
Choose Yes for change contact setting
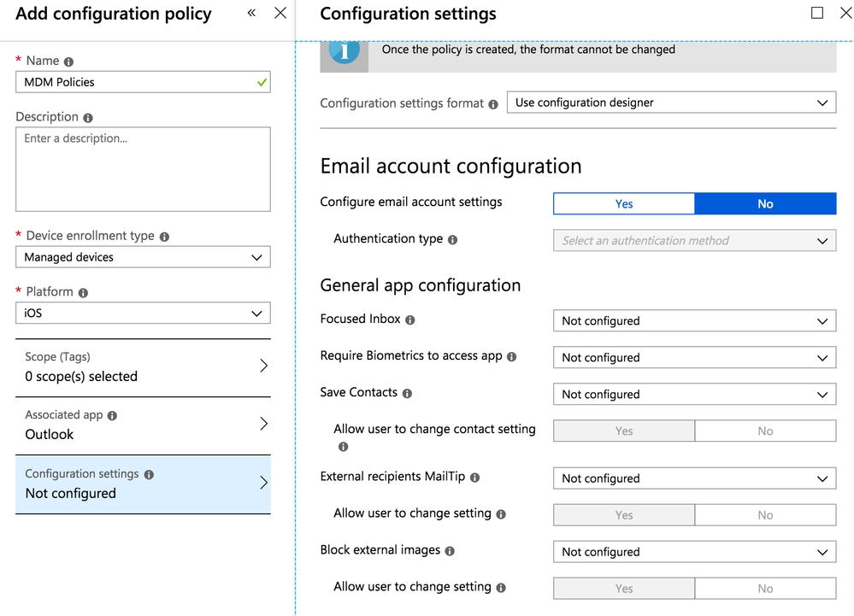click(x=624, y=431)
